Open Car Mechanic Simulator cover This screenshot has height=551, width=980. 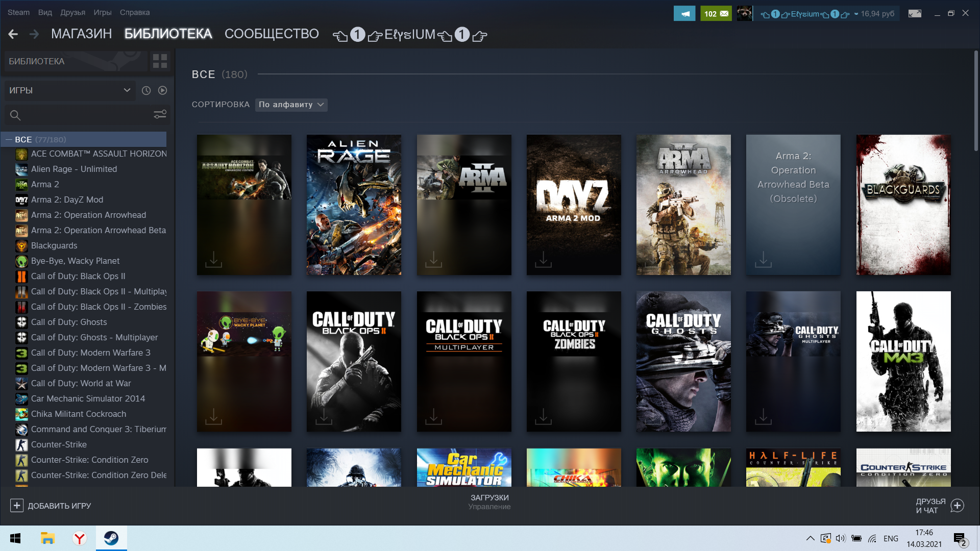(464, 467)
